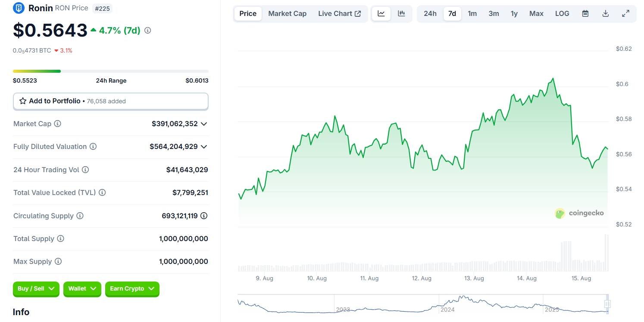Click the Total Supply info icon
Image resolution: width=644 pixels, height=322 pixels.
[x=60, y=238]
